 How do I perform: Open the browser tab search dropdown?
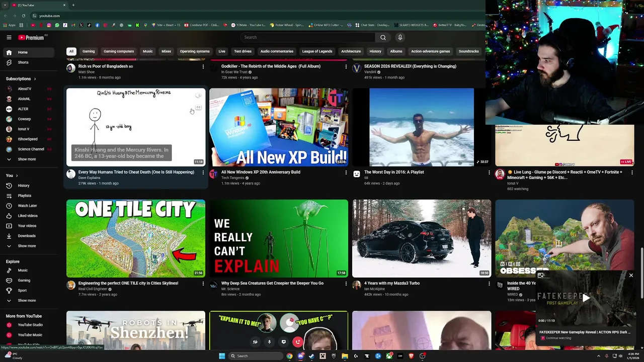[x=5, y=5]
